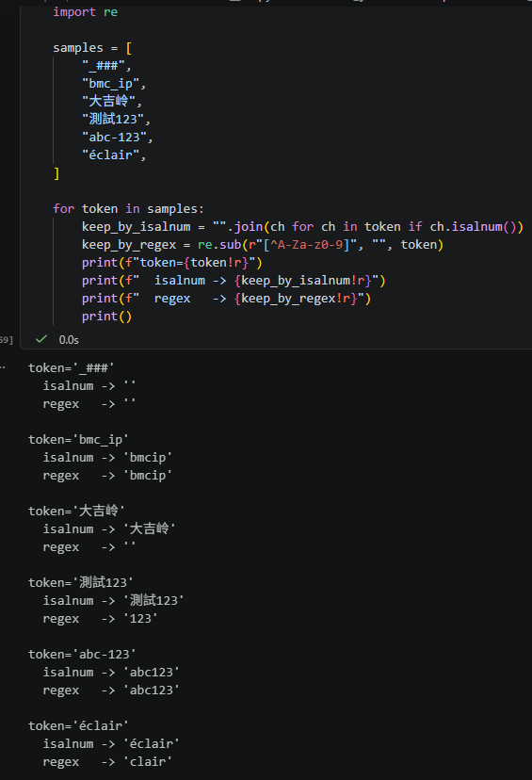
Task: Click output line isalnum -> '測試123'
Action: tap(113, 600)
